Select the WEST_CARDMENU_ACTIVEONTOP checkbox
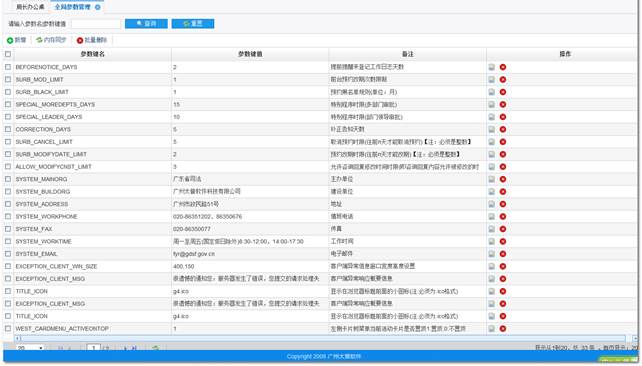Viewport: 642px width, 366px height. point(8,328)
